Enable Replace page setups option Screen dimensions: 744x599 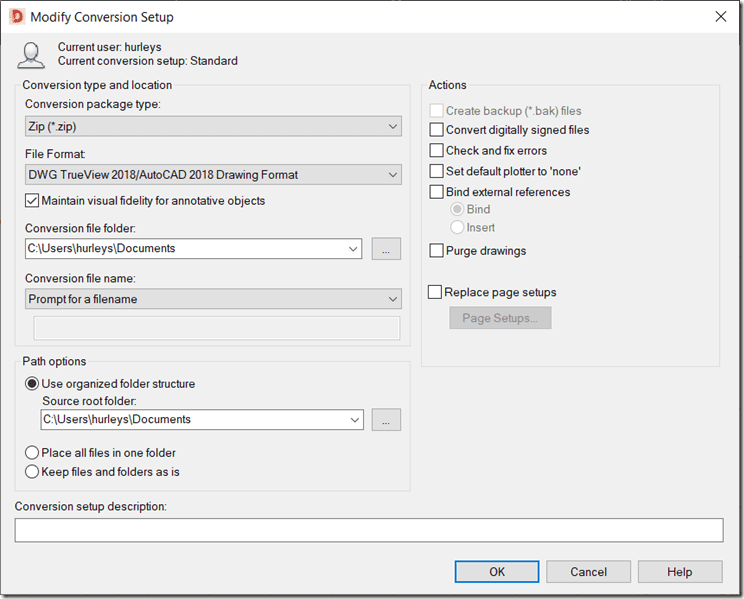435,293
